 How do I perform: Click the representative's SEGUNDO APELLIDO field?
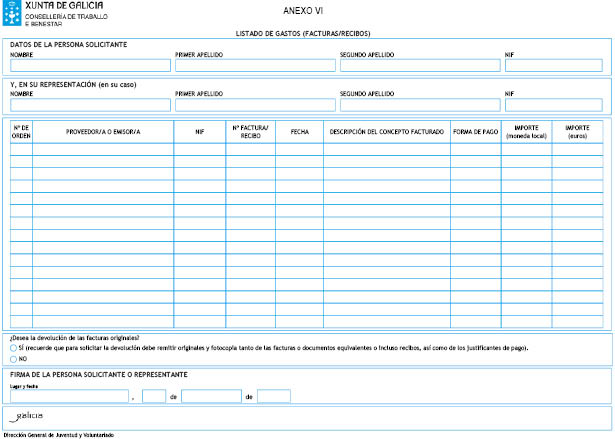[x=419, y=105]
